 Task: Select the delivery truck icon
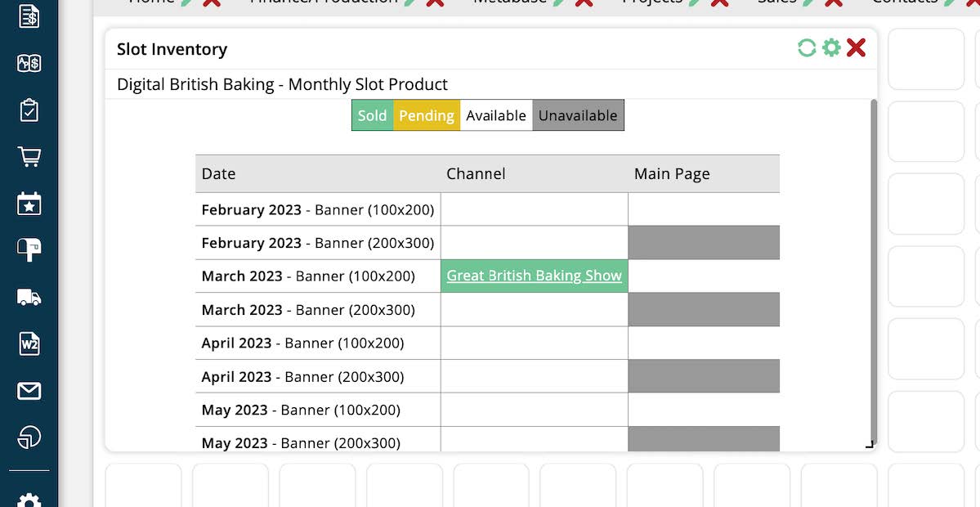[x=29, y=297]
